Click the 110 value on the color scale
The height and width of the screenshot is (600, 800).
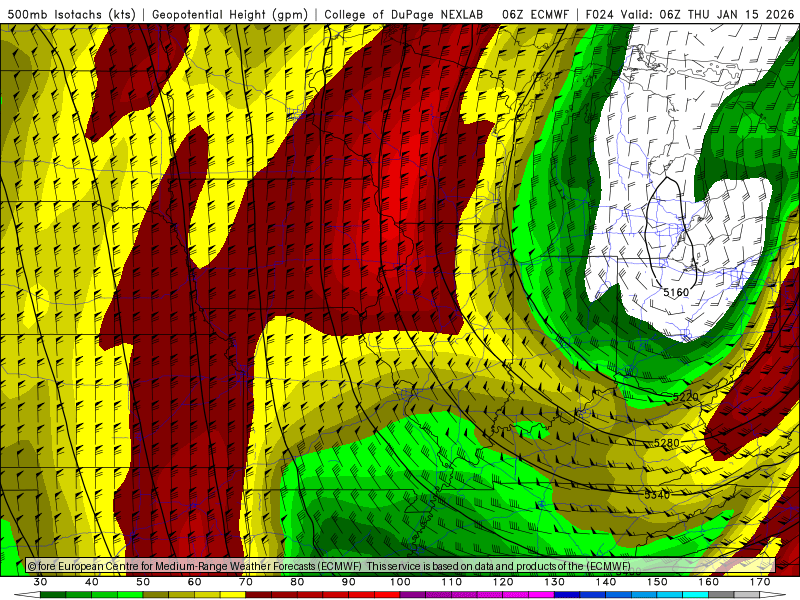(x=452, y=582)
